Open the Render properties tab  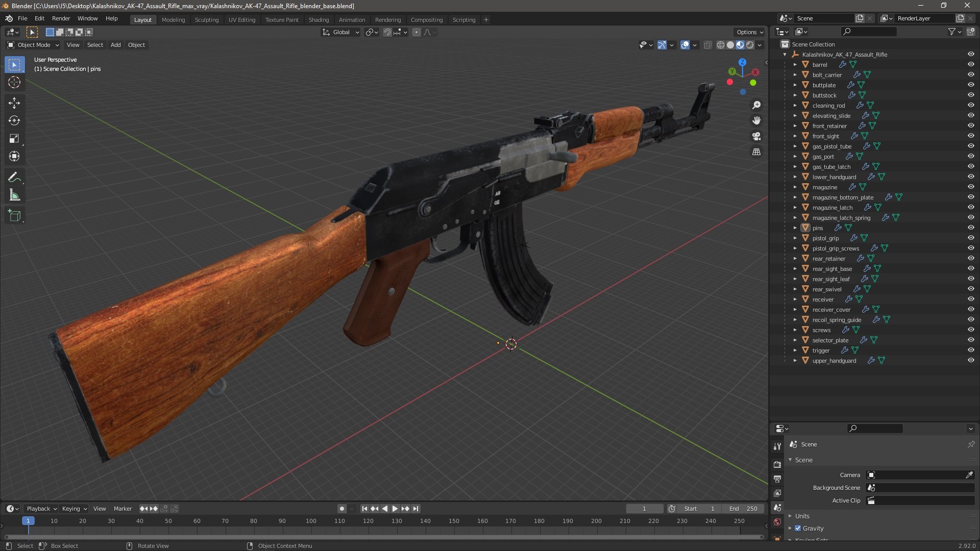point(777,465)
